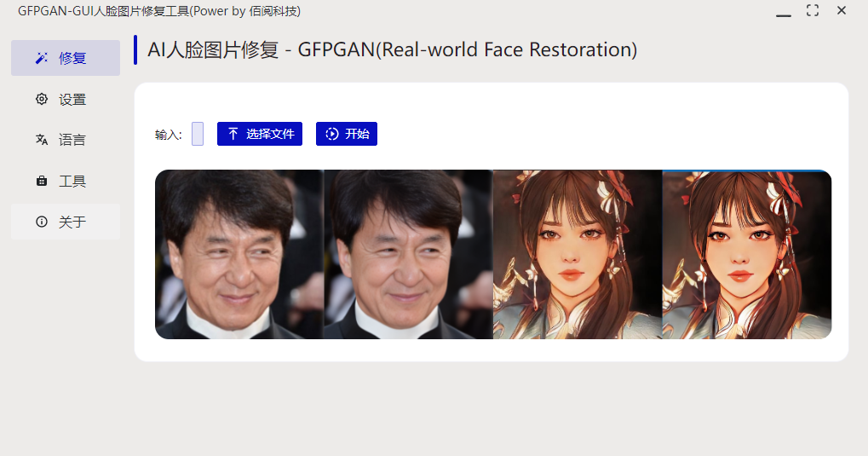Click the translate icon beside 语言
The width and height of the screenshot is (868, 456).
42,140
